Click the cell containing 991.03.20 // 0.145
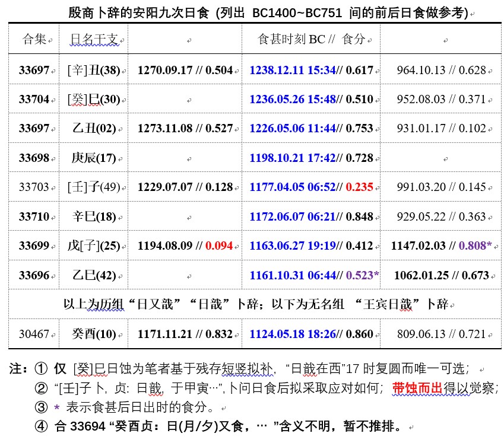Viewport: 504px width, 443px height. pos(441,187)
